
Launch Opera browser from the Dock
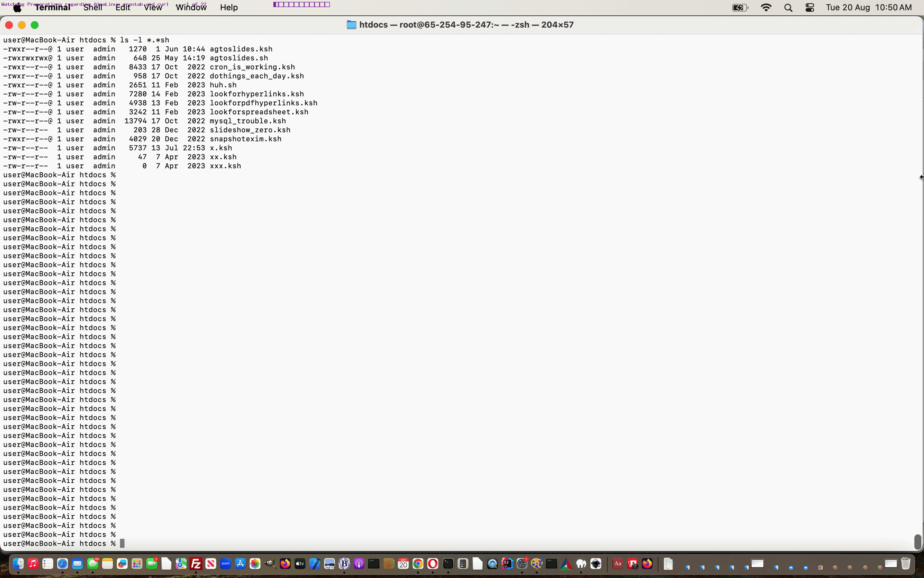tap(432, 564)
